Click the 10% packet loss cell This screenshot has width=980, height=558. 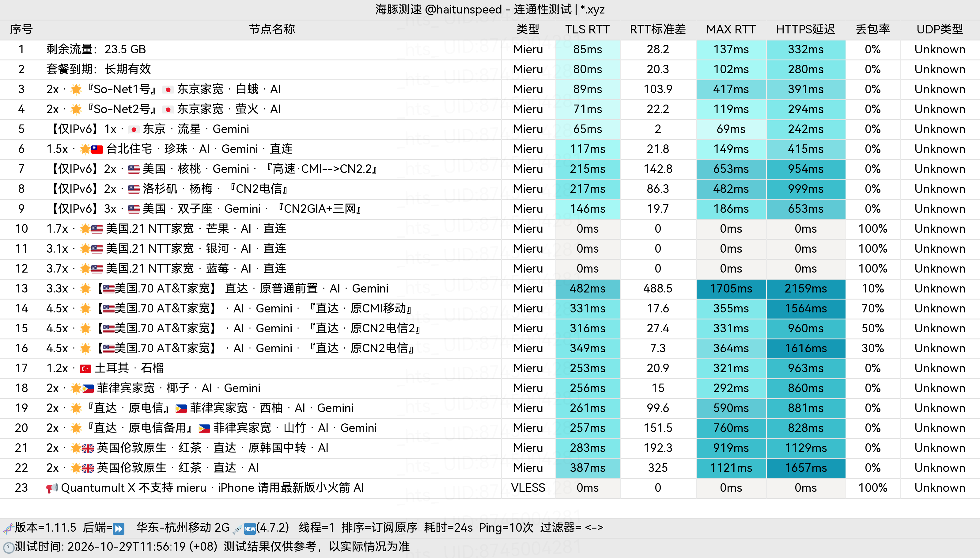click(x=873, y=289)
